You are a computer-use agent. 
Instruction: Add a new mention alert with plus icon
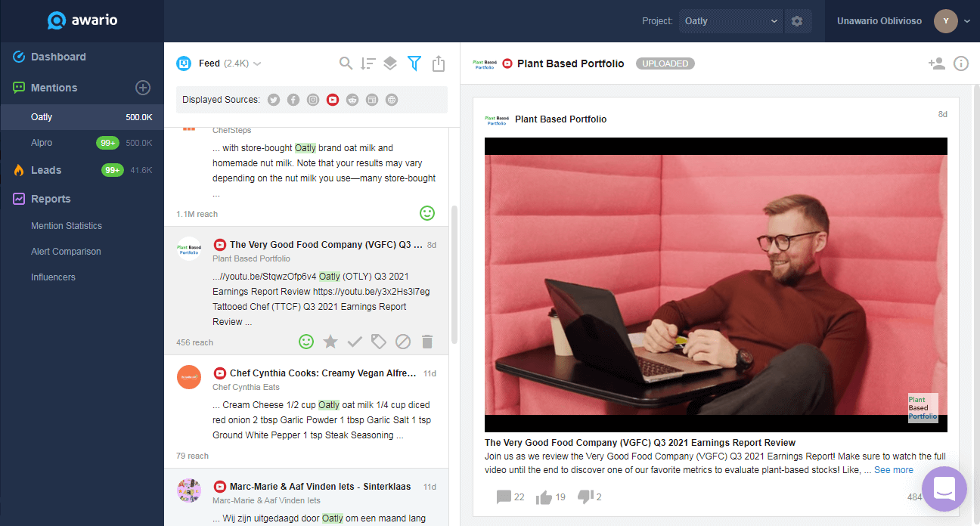point(143,88)
